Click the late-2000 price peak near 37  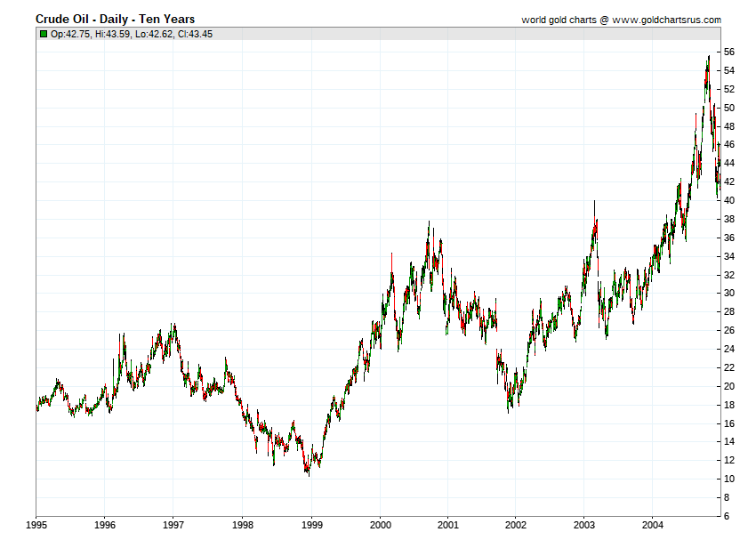point(429,224)
